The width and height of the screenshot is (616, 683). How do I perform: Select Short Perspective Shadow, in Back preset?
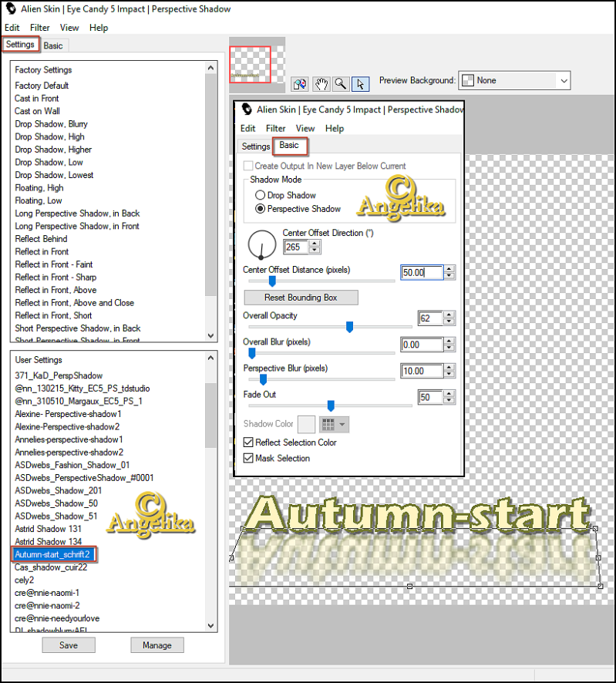[x=78, y=328]
